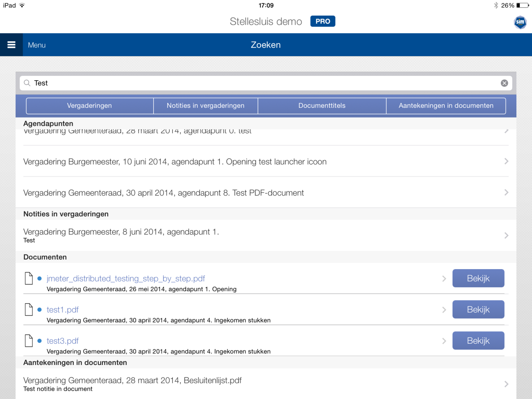The height and width of the screenshot is (399, 532).
Task: Select the Documenttitels filter tab
Action: [x=322, y=106]
